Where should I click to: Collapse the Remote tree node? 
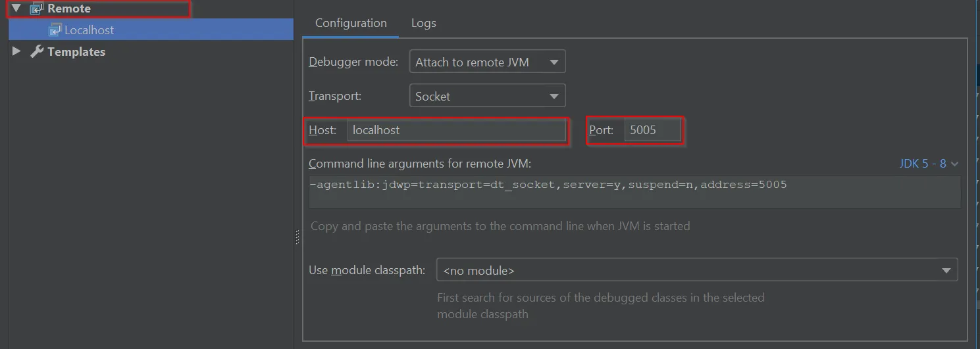point(16,9)
